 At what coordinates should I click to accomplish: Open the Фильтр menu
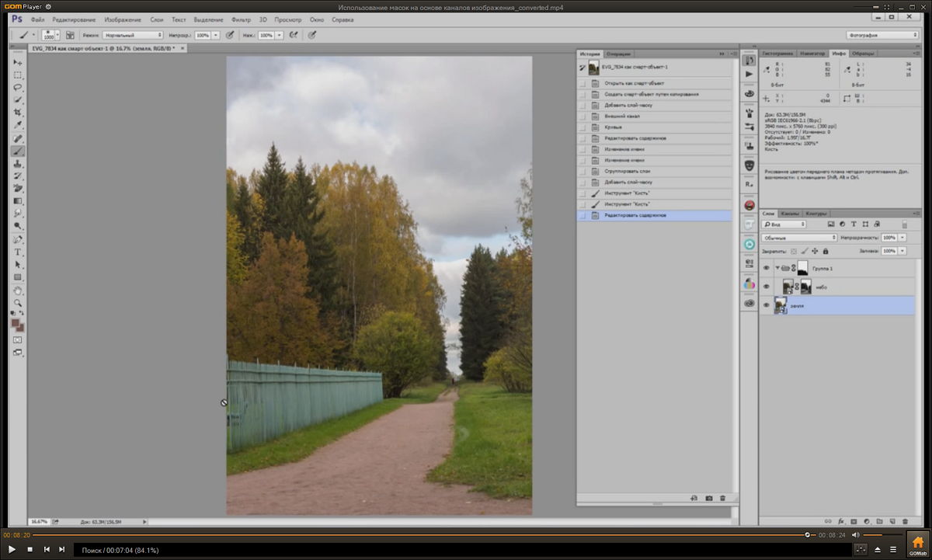pyautogui.click(x=242, y=19)
